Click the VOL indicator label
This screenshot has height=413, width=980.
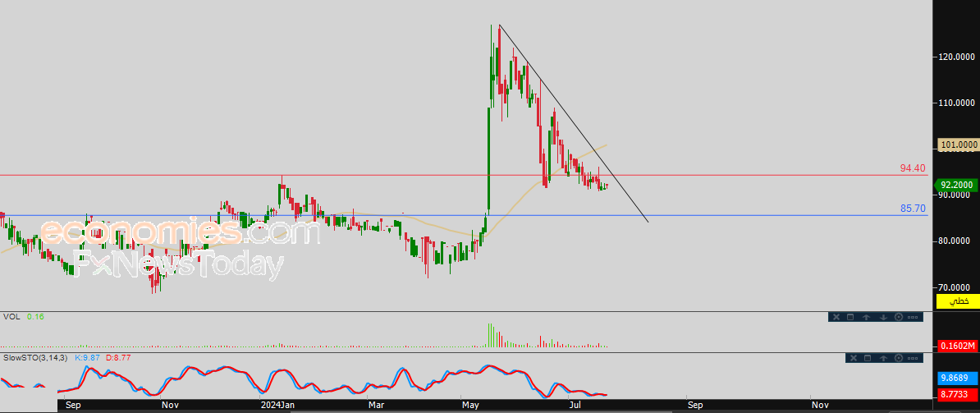pos(11,317)
